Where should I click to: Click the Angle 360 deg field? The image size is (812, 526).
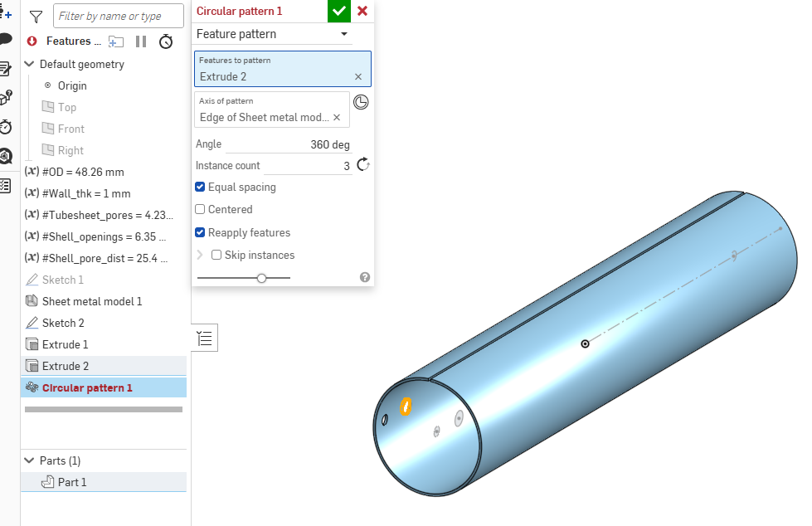289,144
